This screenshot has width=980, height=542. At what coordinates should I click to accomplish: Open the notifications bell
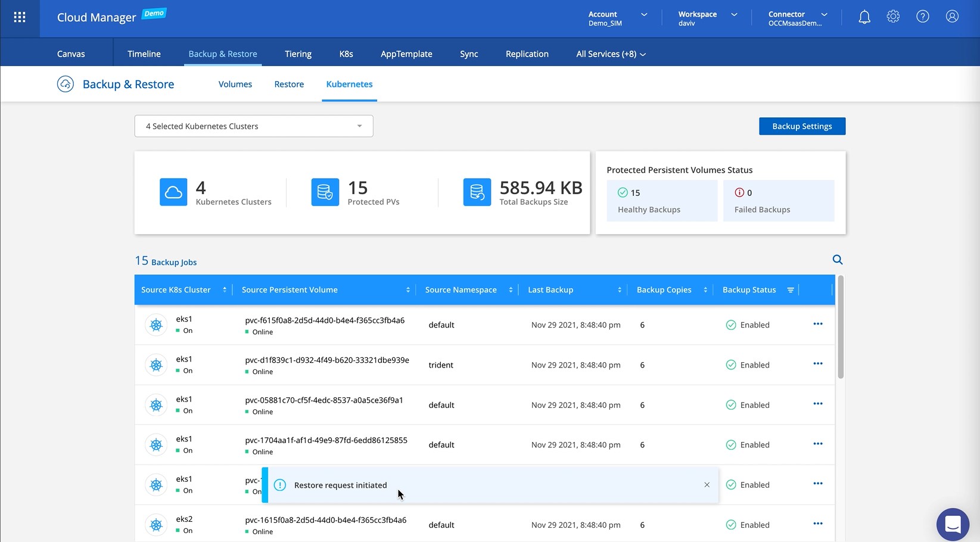(864, 17)
